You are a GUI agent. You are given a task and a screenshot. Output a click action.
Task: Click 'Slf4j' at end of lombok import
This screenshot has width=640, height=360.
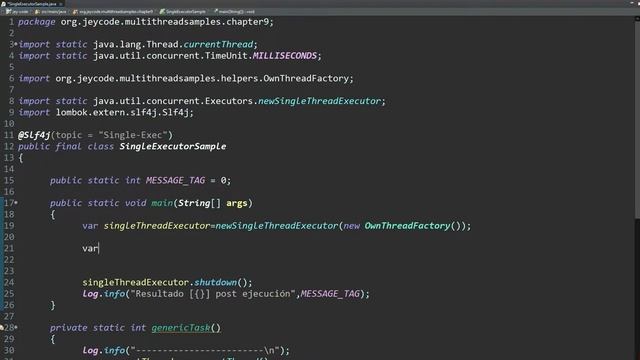coord(176,112)
